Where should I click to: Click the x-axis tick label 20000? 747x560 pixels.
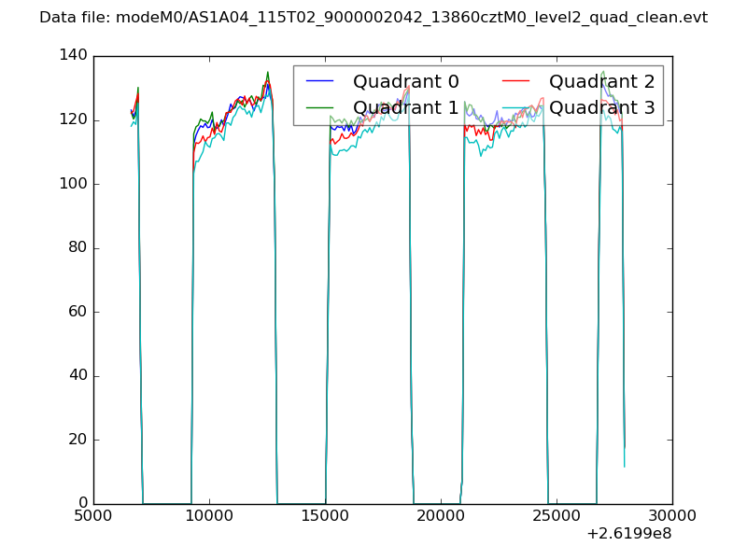pyautogui.click(x=441, y=516)
